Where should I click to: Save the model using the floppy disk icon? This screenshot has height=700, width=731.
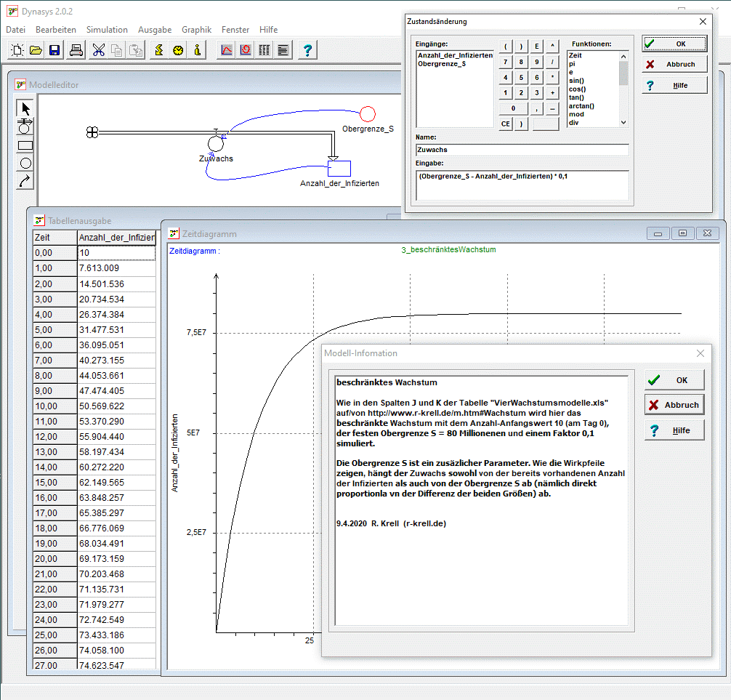click(x=54, y=50)
